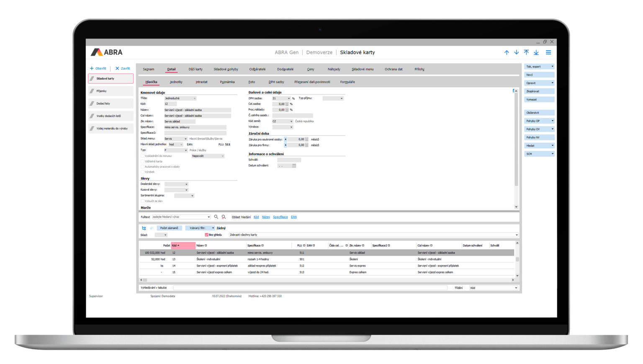Image resolution: width=643 pixels, height=364 pixels.
Task: Switch to the Jednotky tab
Action: point(176,82)
